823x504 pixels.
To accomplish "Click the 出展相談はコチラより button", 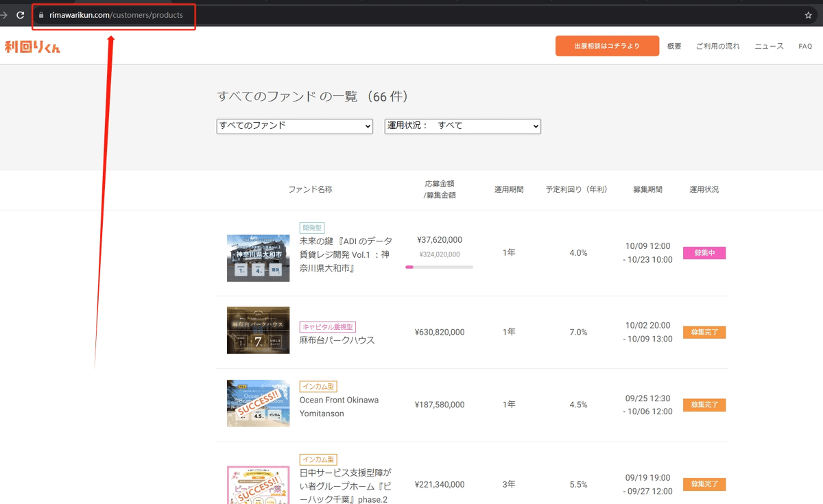I will pyautogui.click(x=607, y=46).
